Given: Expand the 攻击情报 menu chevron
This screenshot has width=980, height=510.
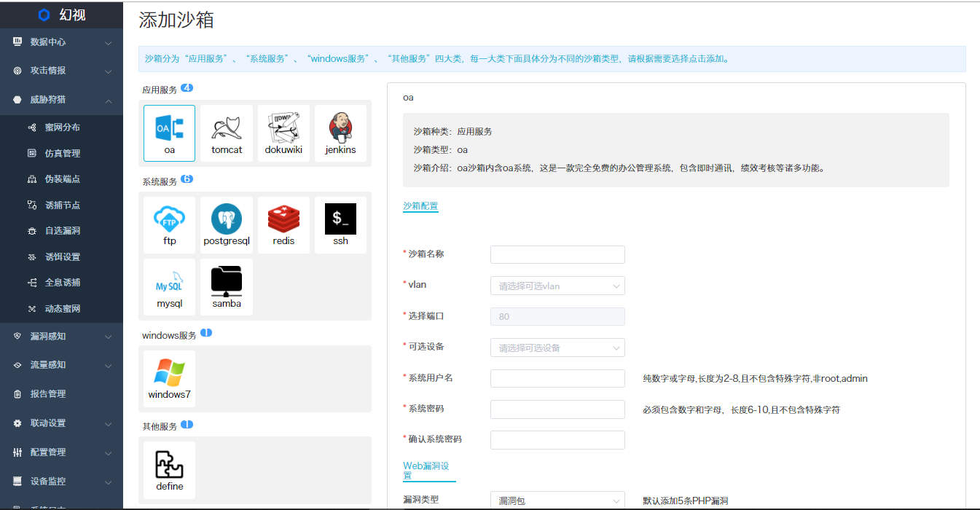Looking at the screenshot, I should coord(108,71).
